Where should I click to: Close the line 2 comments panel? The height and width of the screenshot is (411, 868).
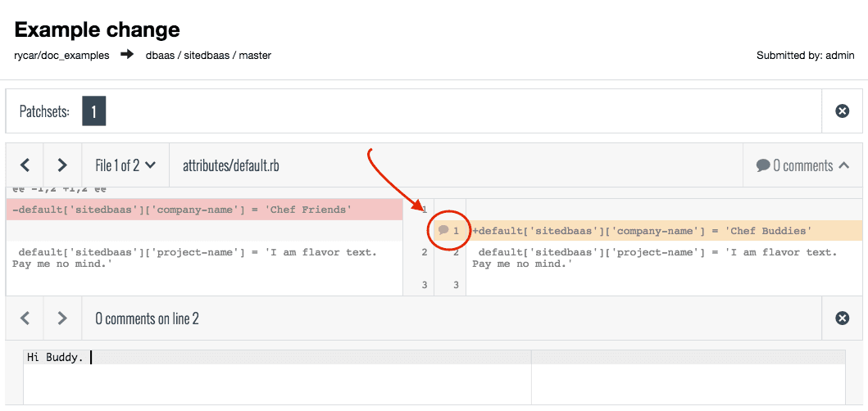(842, 318)
